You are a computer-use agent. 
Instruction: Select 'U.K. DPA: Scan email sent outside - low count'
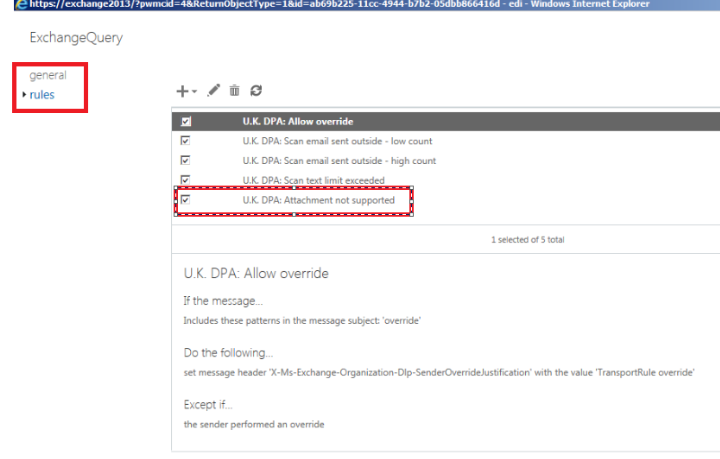[338, 142]
